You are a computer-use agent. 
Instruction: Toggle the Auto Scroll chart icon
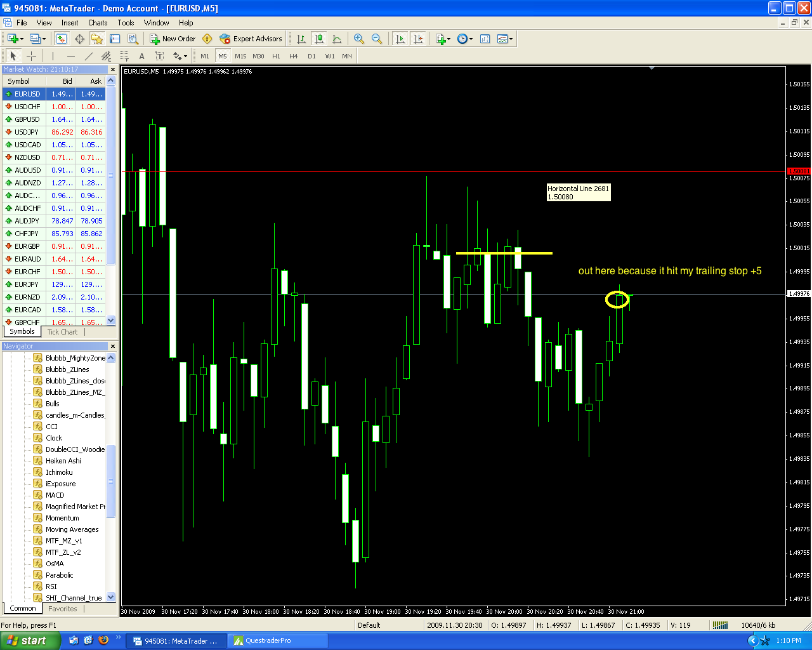[400, 39]
